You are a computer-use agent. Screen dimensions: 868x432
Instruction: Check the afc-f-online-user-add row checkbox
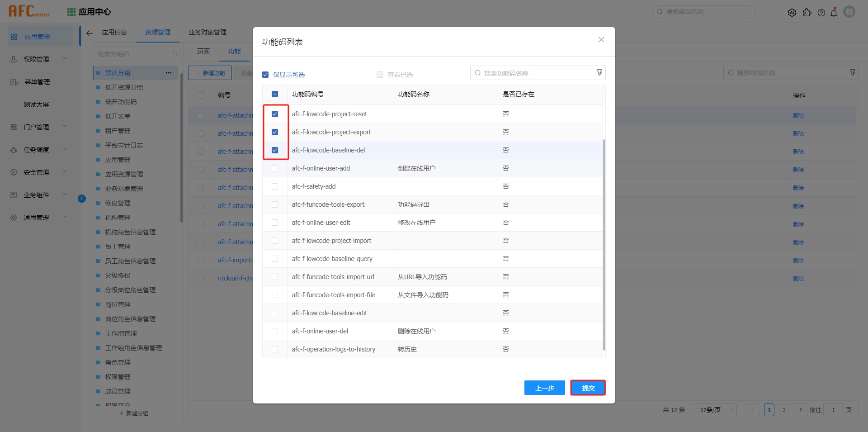[275, 168]
